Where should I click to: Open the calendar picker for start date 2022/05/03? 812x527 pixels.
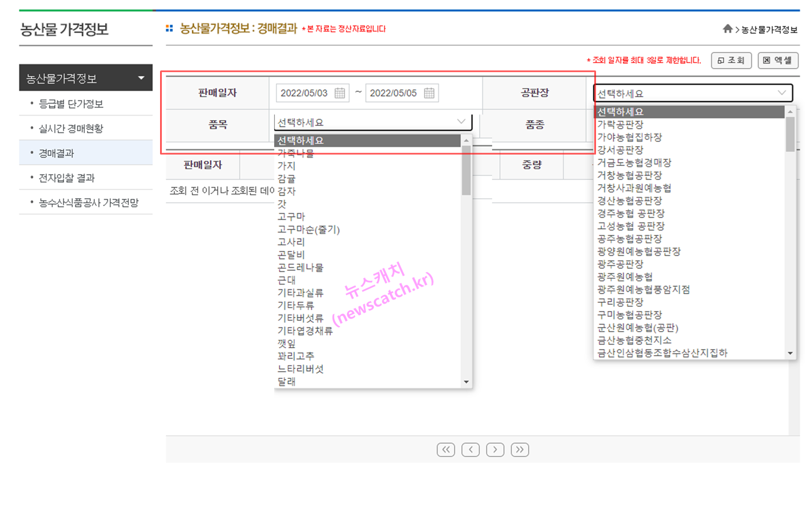(x=339, y=93)
